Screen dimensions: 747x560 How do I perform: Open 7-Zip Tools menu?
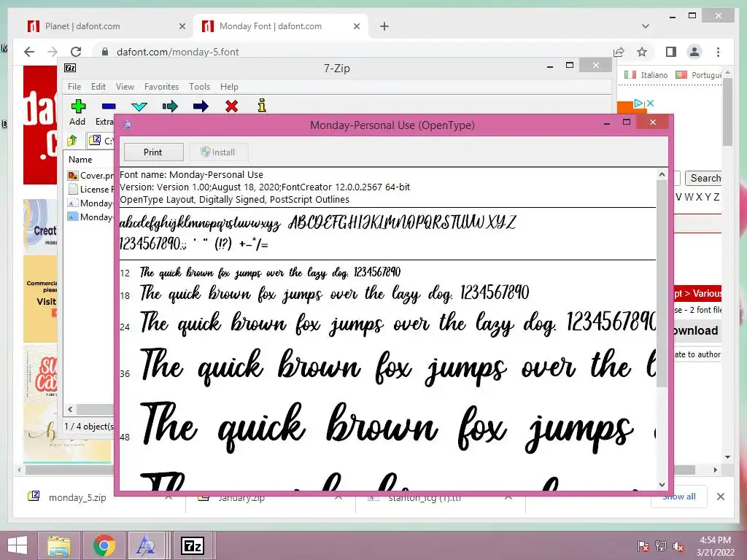click(x=199, y=87)
